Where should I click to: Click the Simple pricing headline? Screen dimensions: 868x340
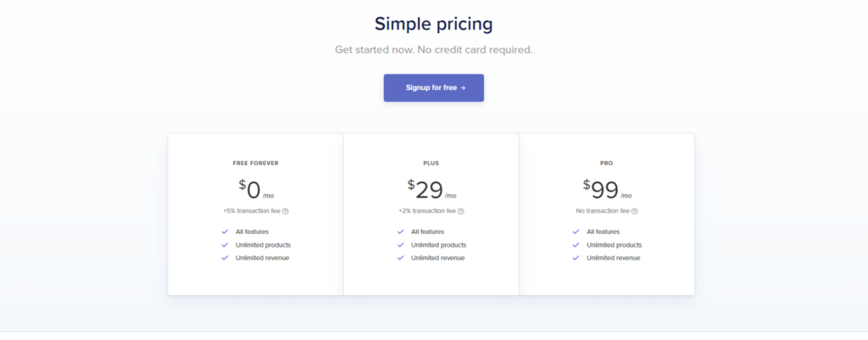pyautogui.click(x=433, y=24)
